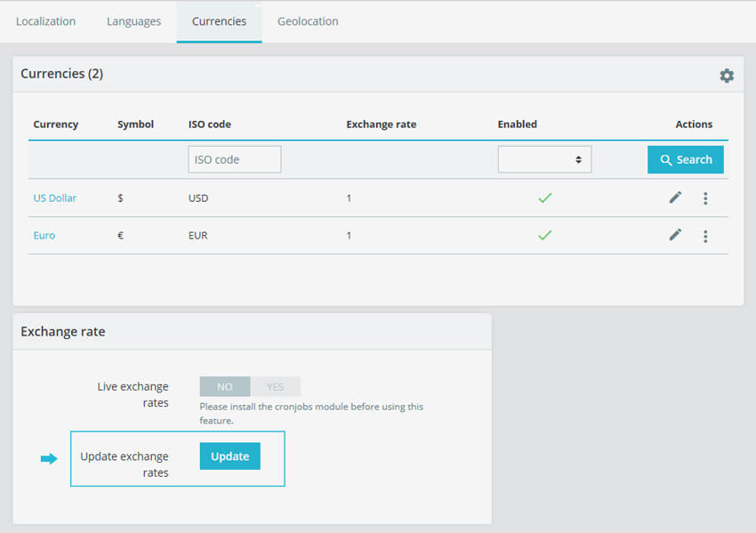Open the Euro currency link
Viewport: 756px width, 533px height.
point(44,235)
